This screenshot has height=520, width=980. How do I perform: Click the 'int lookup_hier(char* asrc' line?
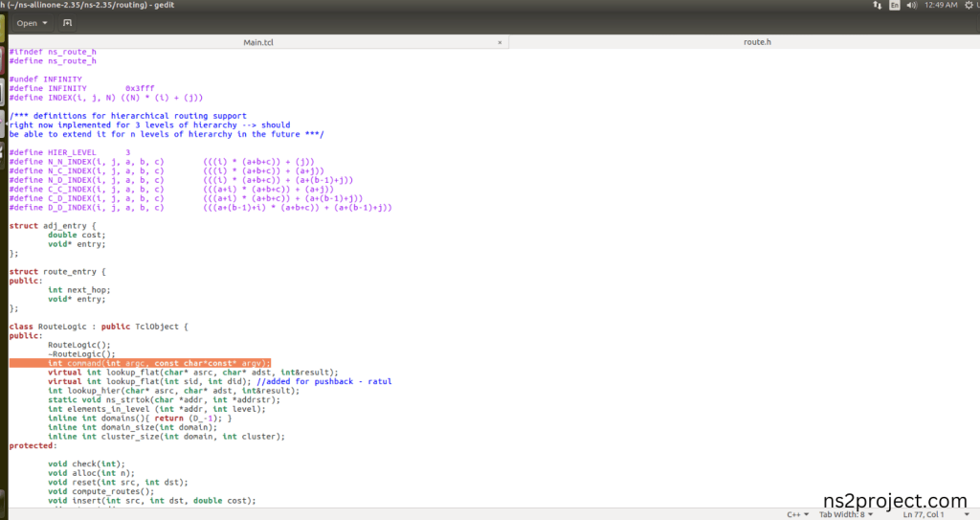pos(174,391)
